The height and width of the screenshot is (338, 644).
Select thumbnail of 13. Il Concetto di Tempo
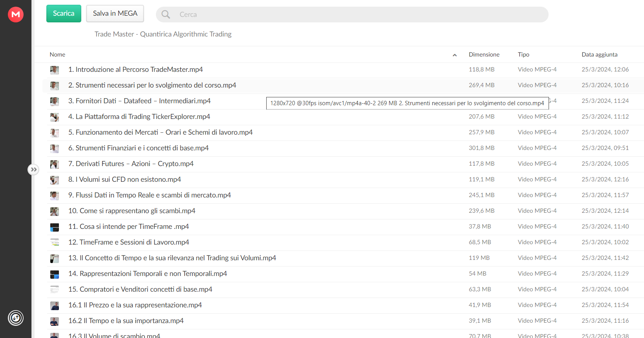[55, 258]
